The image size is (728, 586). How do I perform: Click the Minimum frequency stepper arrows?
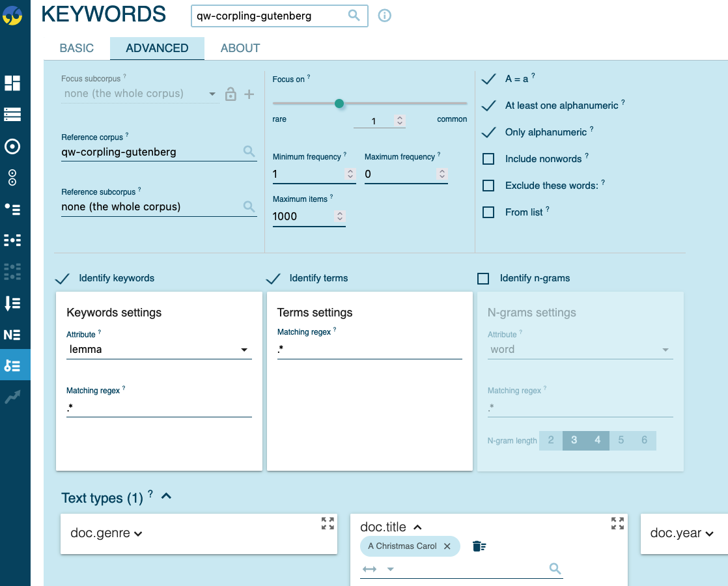350,174
